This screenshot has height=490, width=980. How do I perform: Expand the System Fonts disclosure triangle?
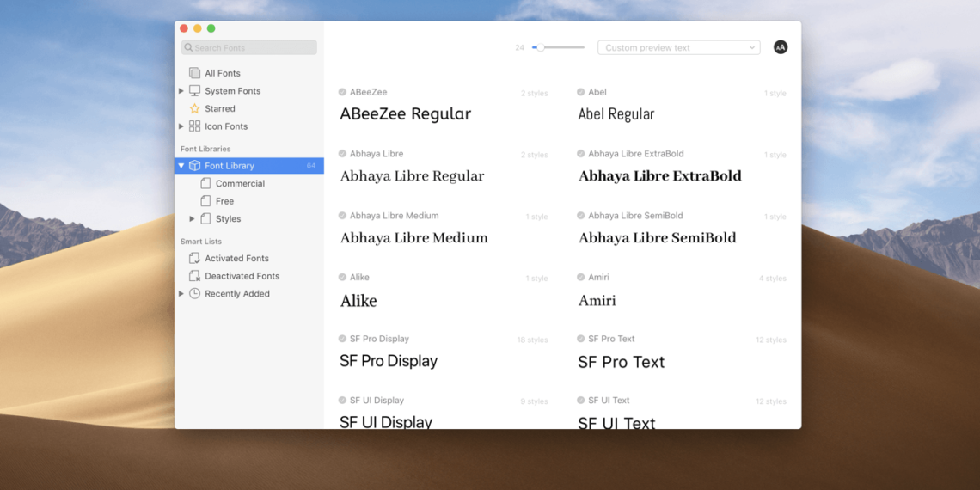(x=181, y=90)
